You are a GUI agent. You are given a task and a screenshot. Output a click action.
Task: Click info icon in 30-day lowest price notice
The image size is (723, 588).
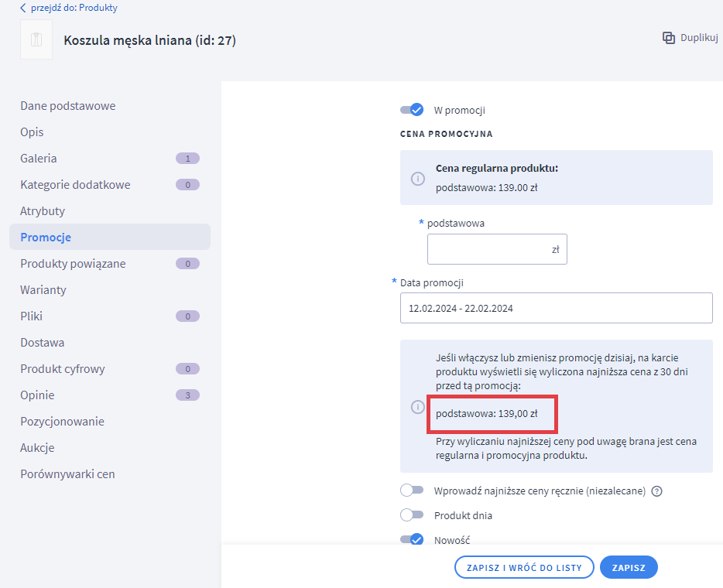(x=418, y=406)
